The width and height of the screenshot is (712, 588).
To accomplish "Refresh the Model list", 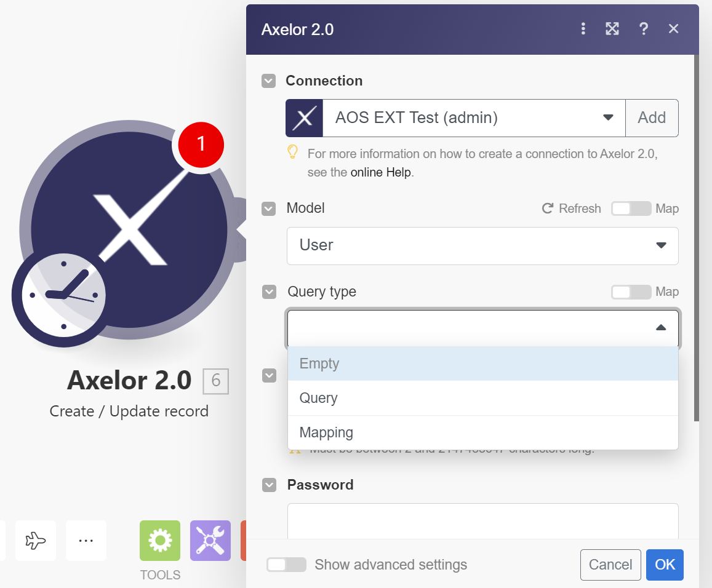I will tap(571, 209).
